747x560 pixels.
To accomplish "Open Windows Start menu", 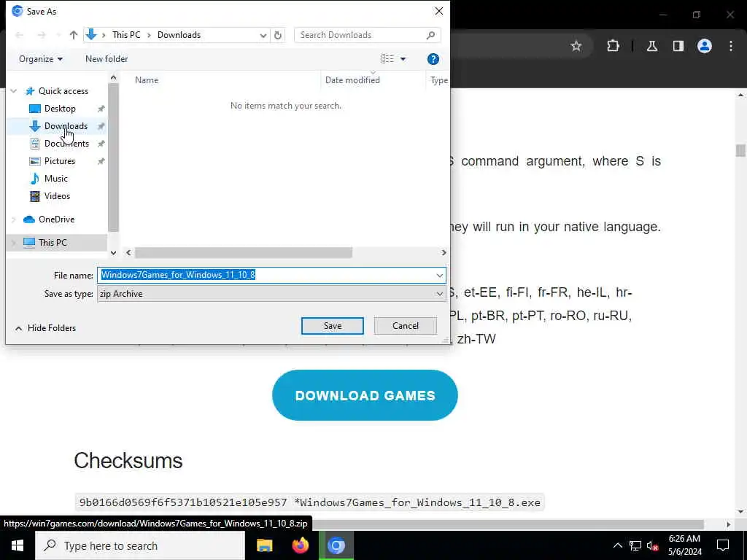I will 18,545.
